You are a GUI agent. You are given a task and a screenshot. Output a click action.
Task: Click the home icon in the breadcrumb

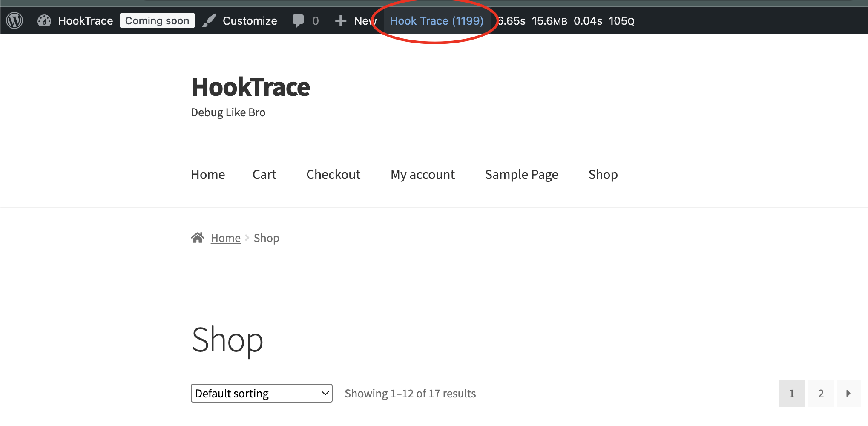197,238
